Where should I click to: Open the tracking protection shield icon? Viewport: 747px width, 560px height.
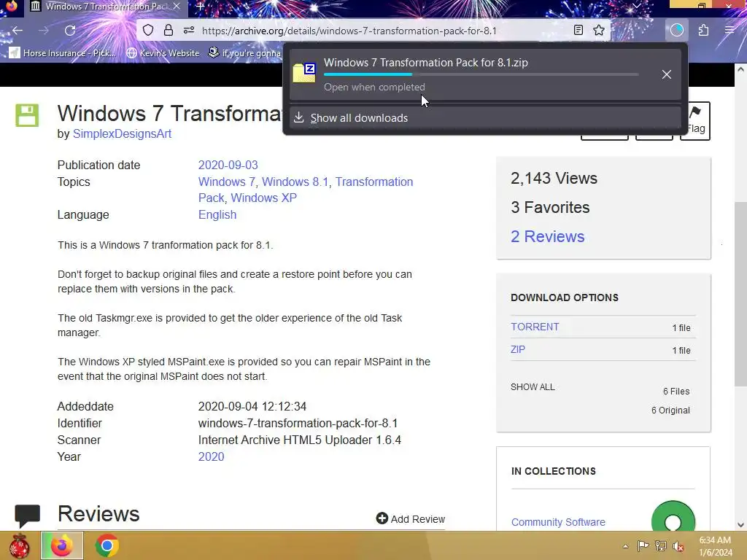[x=148, y=31]
